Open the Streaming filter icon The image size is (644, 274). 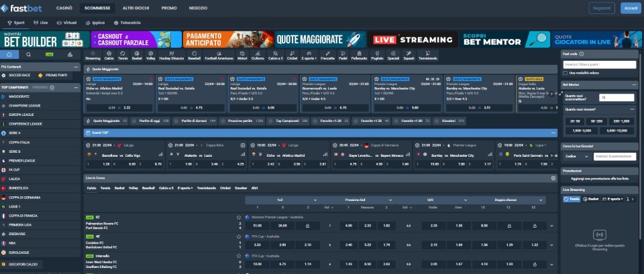tap(93, 56)
